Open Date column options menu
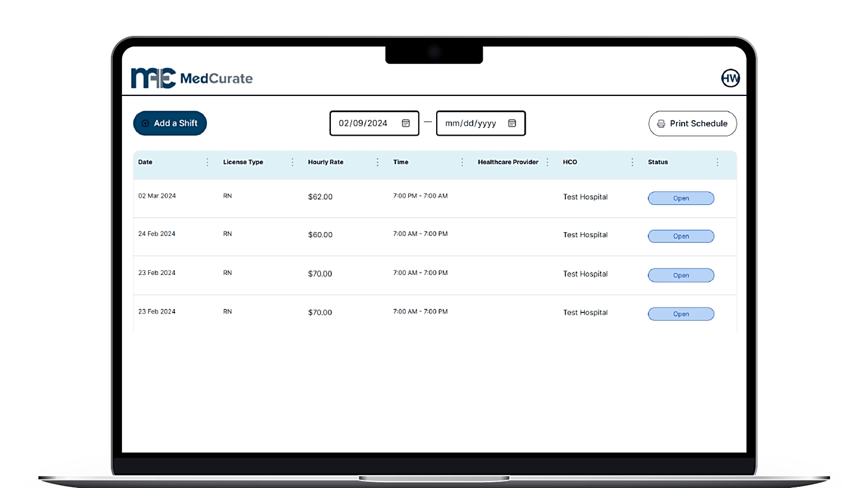 coord(207,162)
